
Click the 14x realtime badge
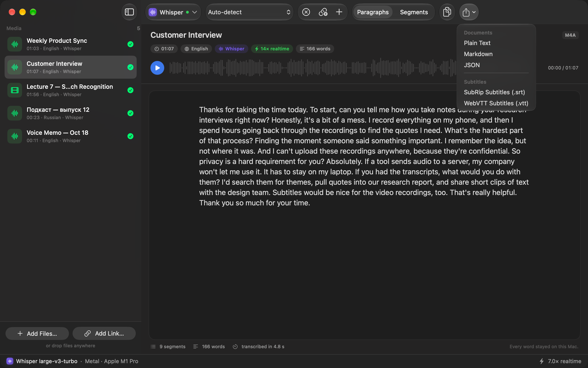(272, 49)
